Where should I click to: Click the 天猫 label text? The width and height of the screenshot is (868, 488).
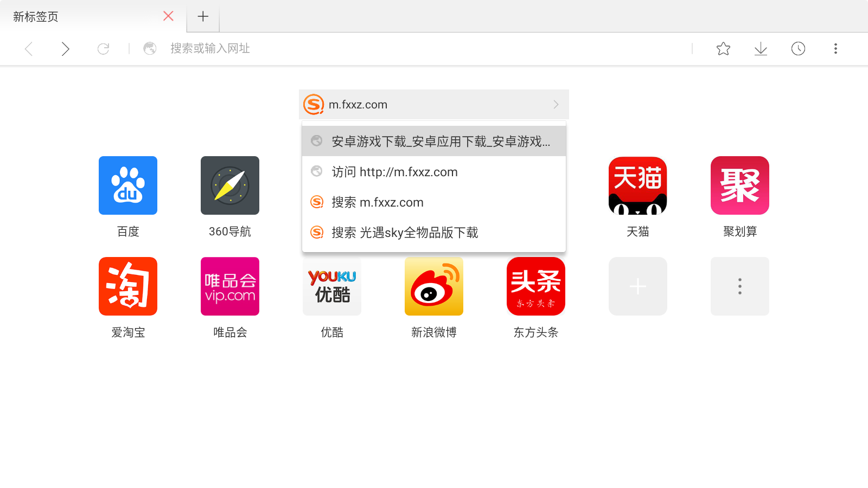pos(638,232)
